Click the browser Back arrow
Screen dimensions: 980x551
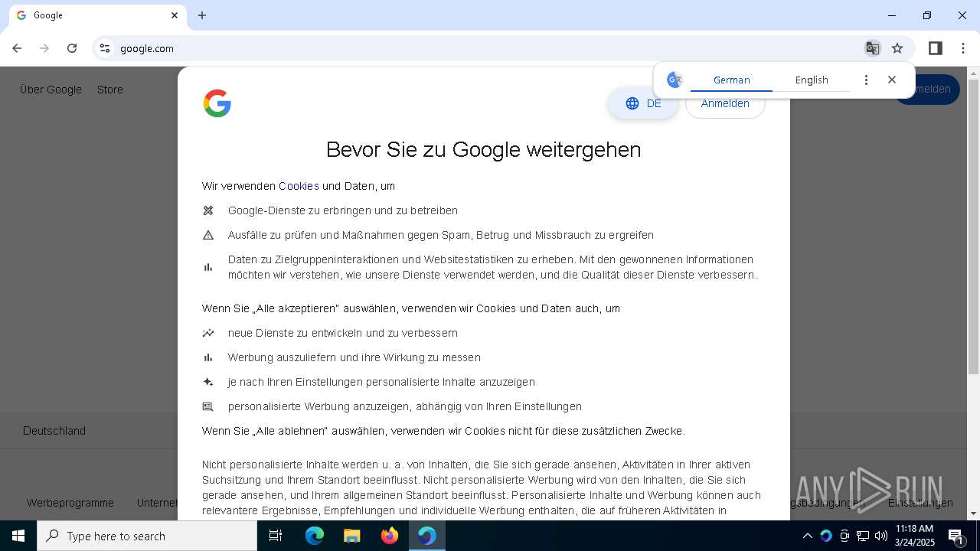(x=17, y=48)
